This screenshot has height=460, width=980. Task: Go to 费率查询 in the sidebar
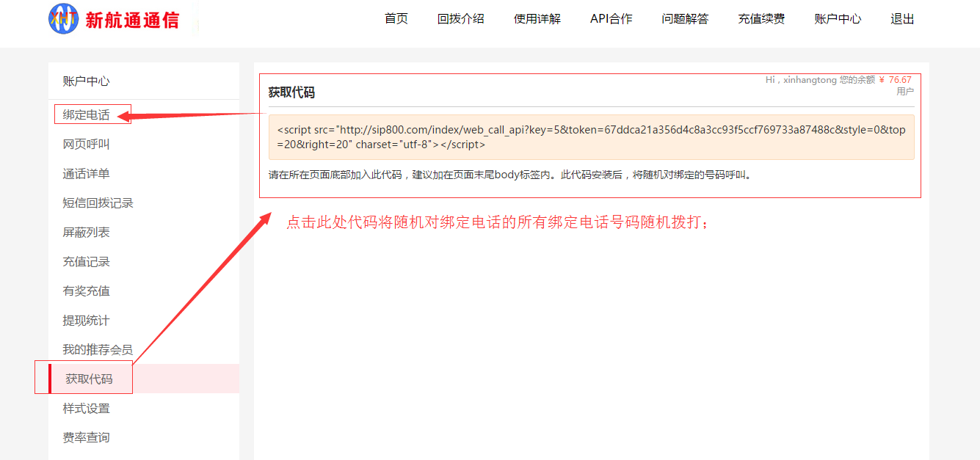coord(86,438)
